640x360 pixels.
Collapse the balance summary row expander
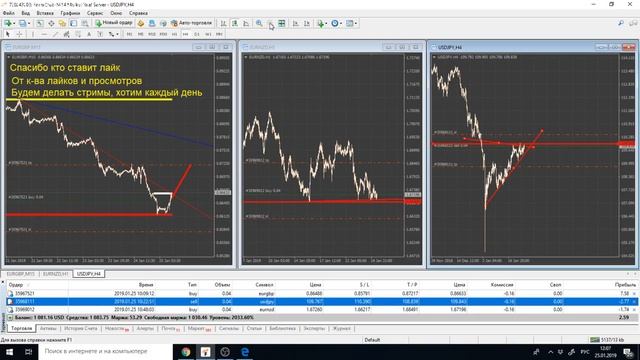[x=10, y=317]
